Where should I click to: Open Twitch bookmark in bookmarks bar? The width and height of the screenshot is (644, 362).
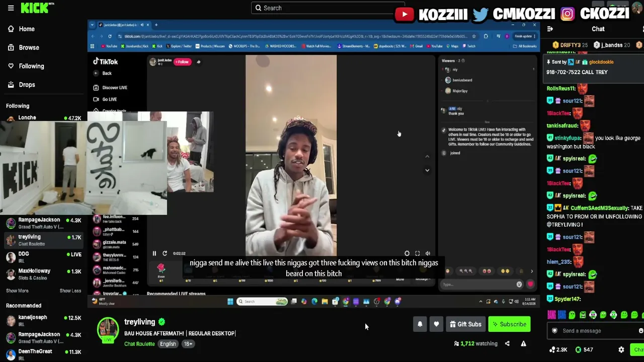point(468,46)
